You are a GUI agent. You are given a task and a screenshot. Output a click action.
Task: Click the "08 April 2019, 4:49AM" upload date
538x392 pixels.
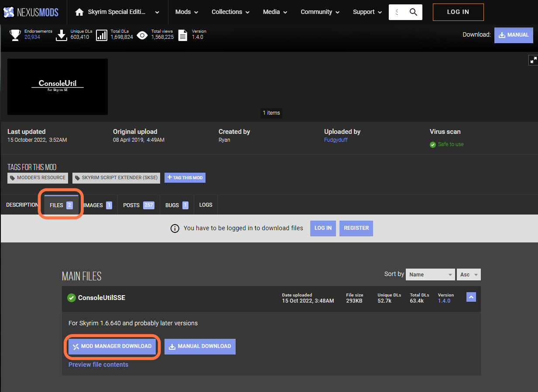(x=139, y=140)
